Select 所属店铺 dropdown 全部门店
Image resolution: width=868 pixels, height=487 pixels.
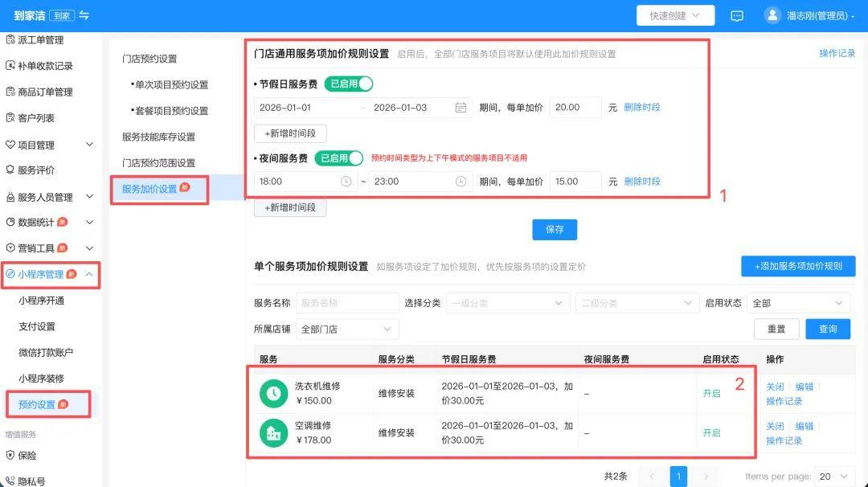click(347, 329)
